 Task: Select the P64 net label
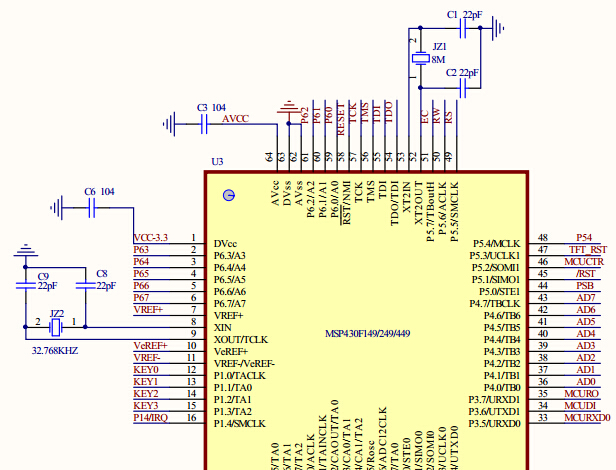coord(141,262)
